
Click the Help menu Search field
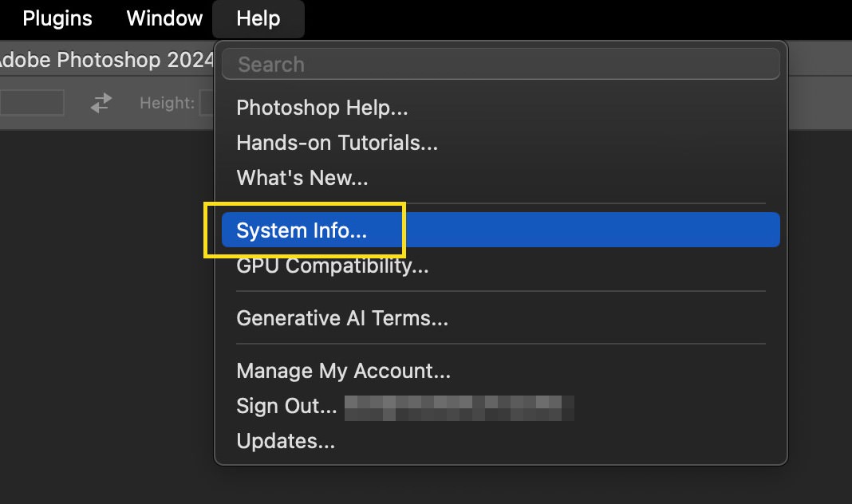pyautogui.click(x=500, y=65)
